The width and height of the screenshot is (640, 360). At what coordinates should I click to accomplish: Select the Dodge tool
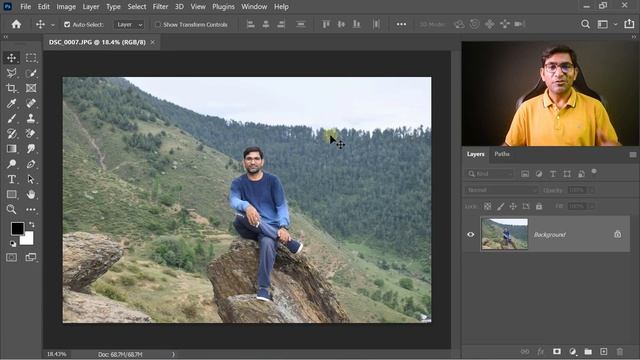11,164
